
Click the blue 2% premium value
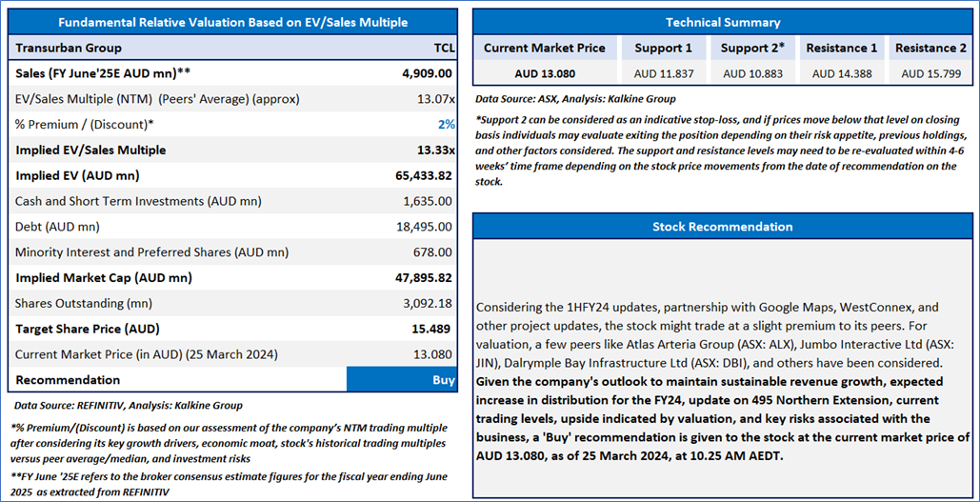[x=445, y=125]
